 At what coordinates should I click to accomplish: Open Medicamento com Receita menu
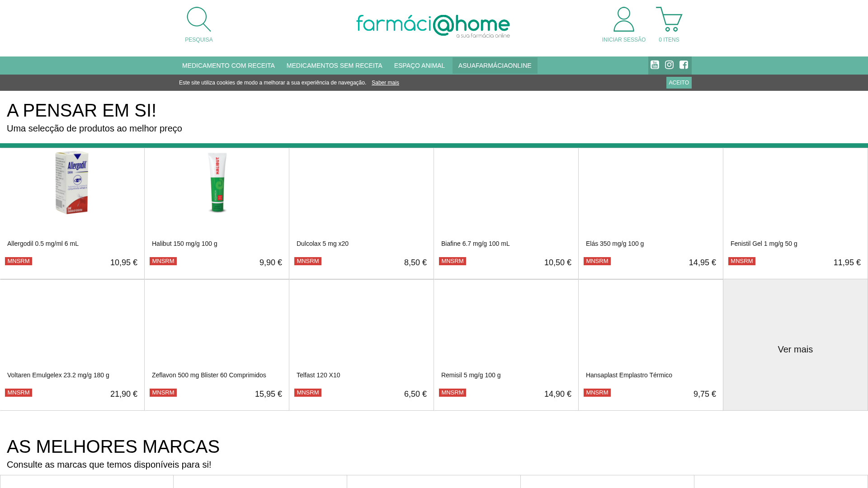pos(228,66)
